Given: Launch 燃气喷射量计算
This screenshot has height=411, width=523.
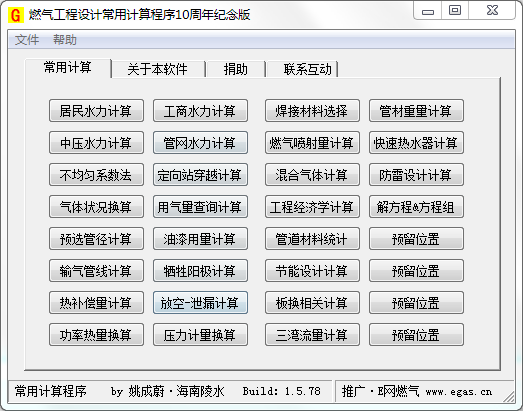Looking at the screenshot, I should click(x=312, y=143).
